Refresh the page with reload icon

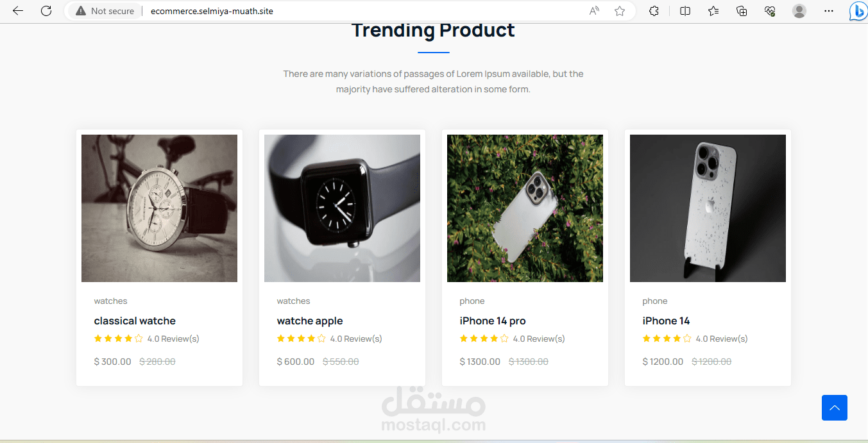pyautogui.click(x=46, y=11)
